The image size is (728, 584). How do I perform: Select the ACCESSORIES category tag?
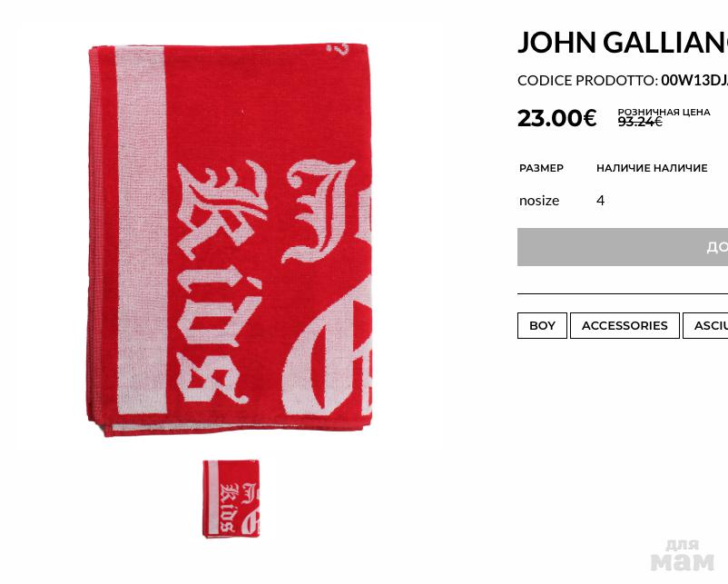625,326
